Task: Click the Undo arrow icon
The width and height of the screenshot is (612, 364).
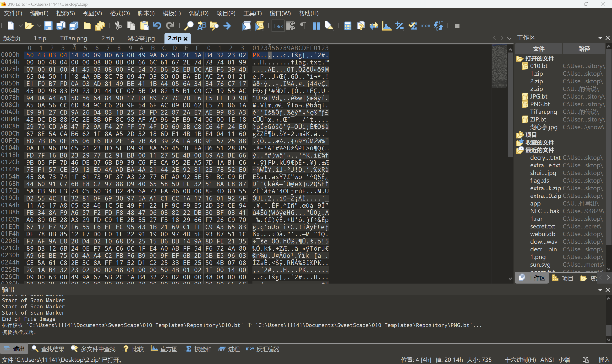Action: click(x=157, y=26)
